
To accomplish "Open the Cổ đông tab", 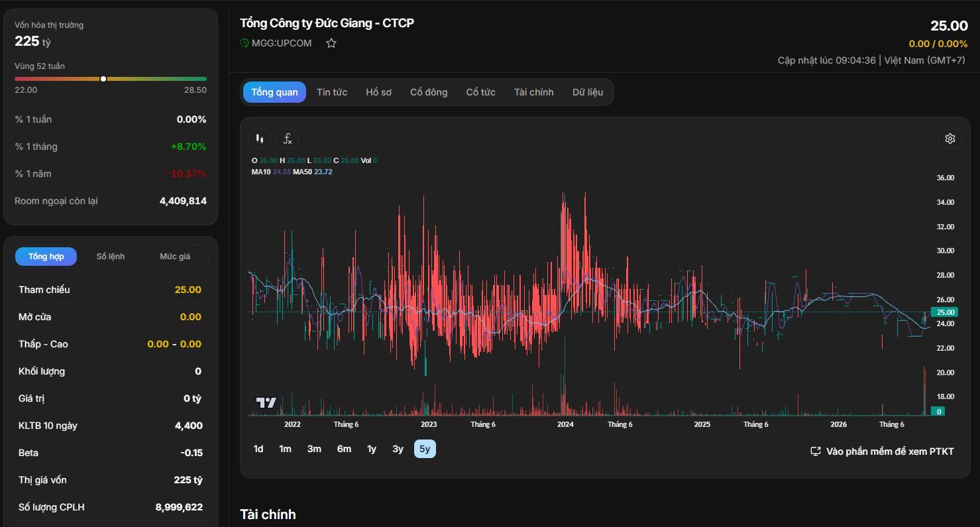I will coord(429,92).
